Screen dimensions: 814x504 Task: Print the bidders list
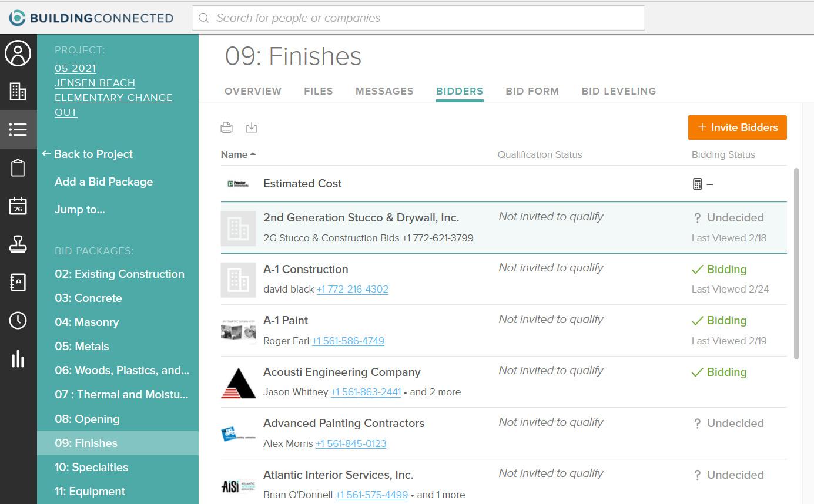pos(226,127)
